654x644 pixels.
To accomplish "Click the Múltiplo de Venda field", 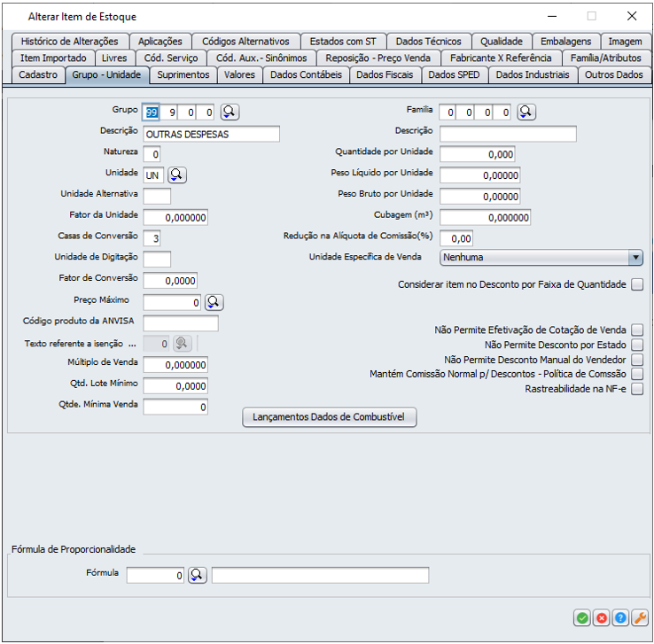I will point(175,365).
